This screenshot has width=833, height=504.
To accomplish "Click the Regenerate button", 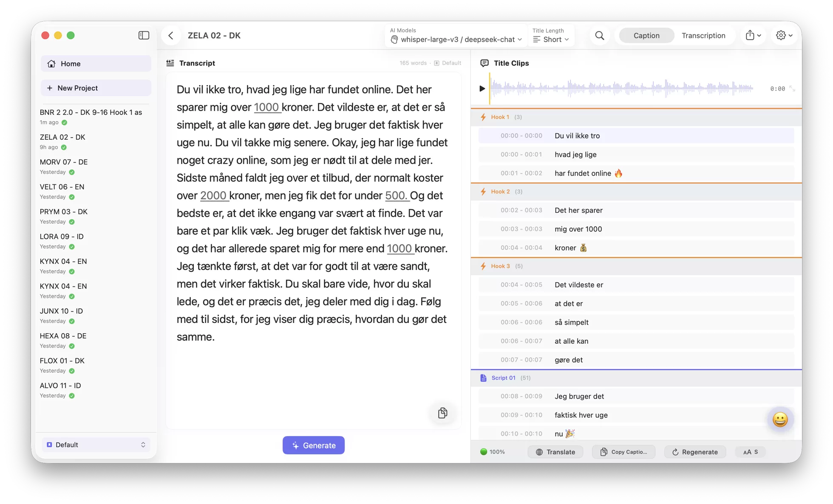I will pos(695,452).
